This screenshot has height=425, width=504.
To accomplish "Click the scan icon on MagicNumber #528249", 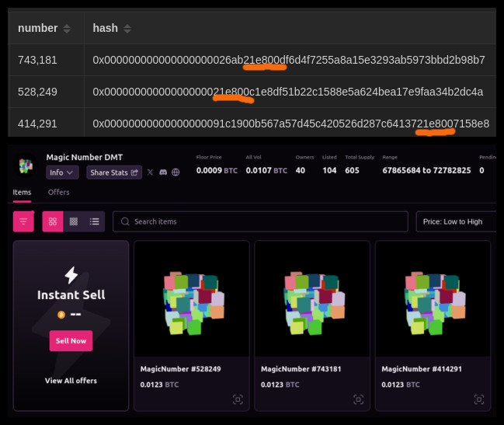I will tap(238, 399).
